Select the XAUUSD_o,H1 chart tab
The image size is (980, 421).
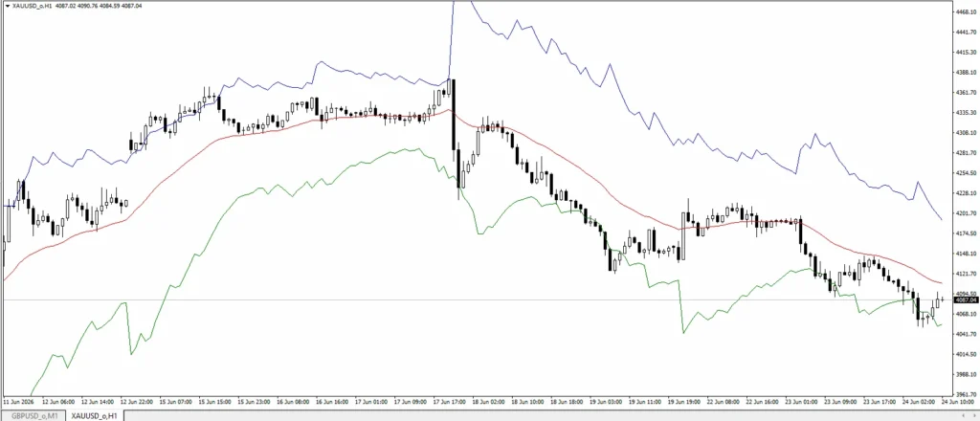95,415
